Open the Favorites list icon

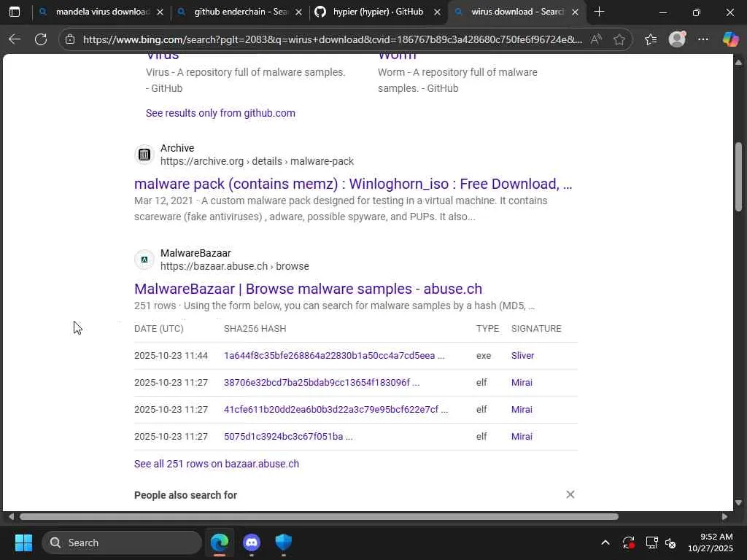tap(651, 39)
